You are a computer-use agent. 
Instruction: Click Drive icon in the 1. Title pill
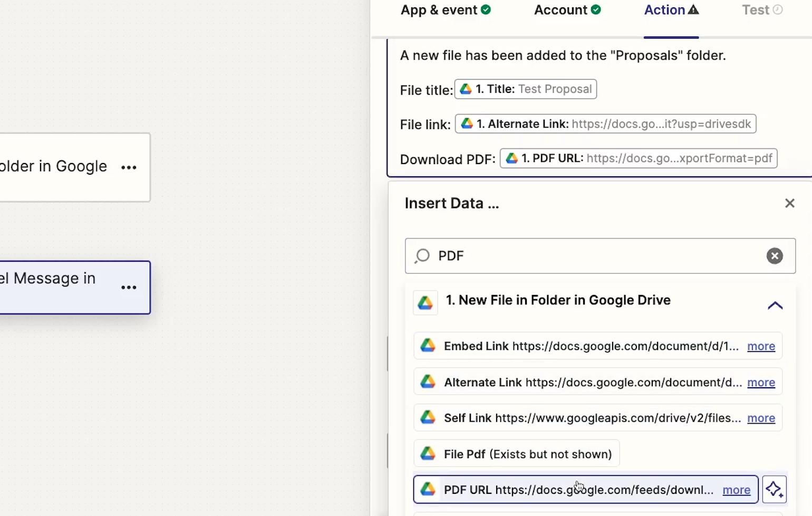tap(466, 89)
